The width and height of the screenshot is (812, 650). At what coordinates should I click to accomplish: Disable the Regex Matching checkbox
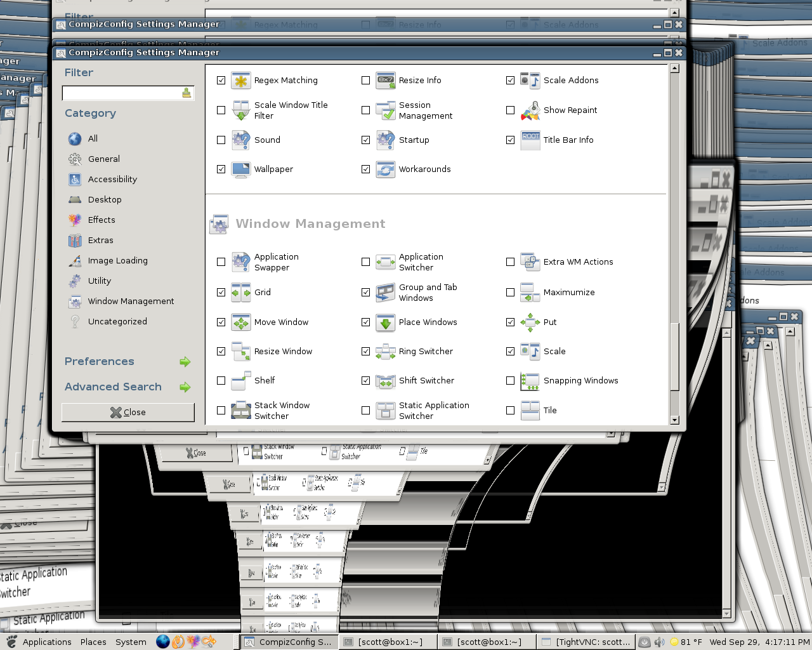[x=221, y=81]
